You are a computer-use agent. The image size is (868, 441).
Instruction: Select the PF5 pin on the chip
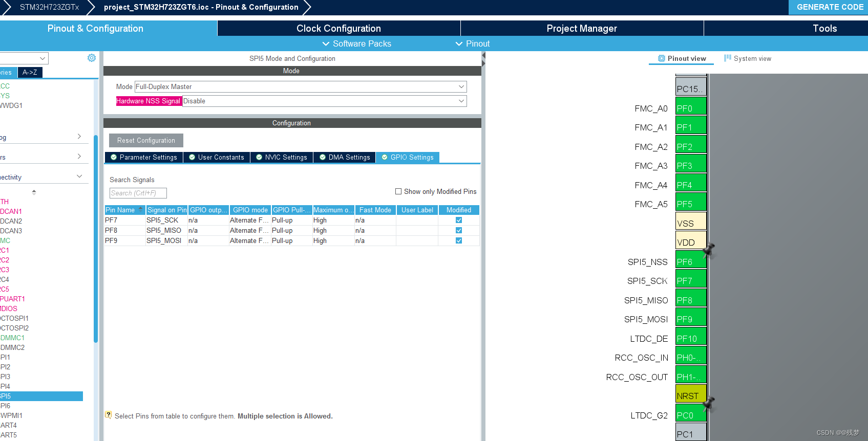tap(691, 202)
